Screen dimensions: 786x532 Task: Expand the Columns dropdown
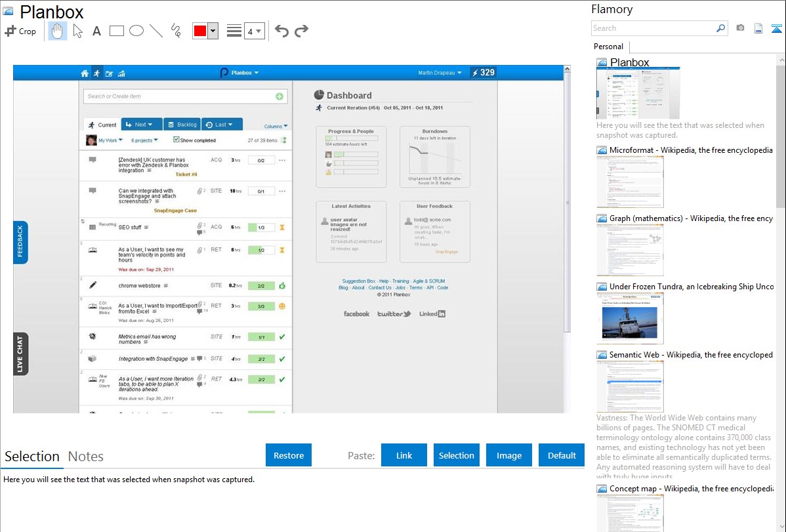(276, 127)
